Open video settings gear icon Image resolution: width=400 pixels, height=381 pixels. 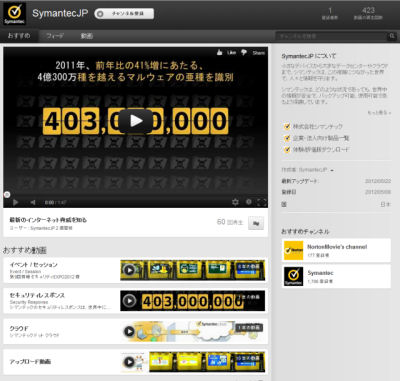click(235, 202)
